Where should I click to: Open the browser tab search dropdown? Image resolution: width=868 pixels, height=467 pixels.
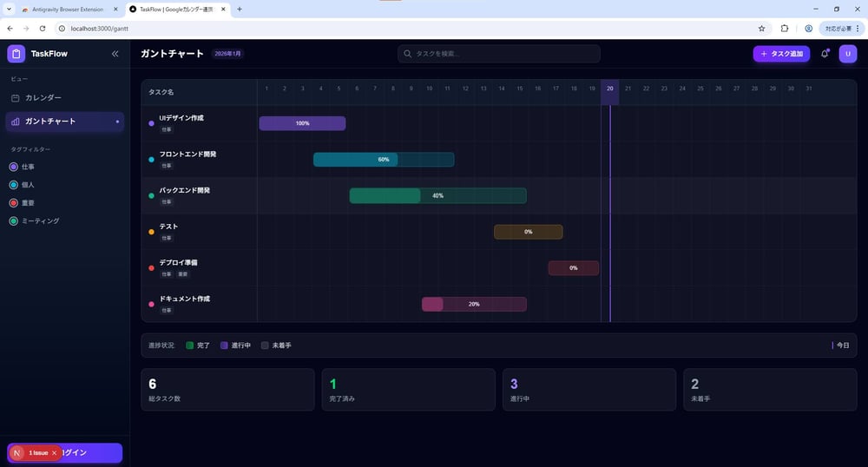pos(9,9)
